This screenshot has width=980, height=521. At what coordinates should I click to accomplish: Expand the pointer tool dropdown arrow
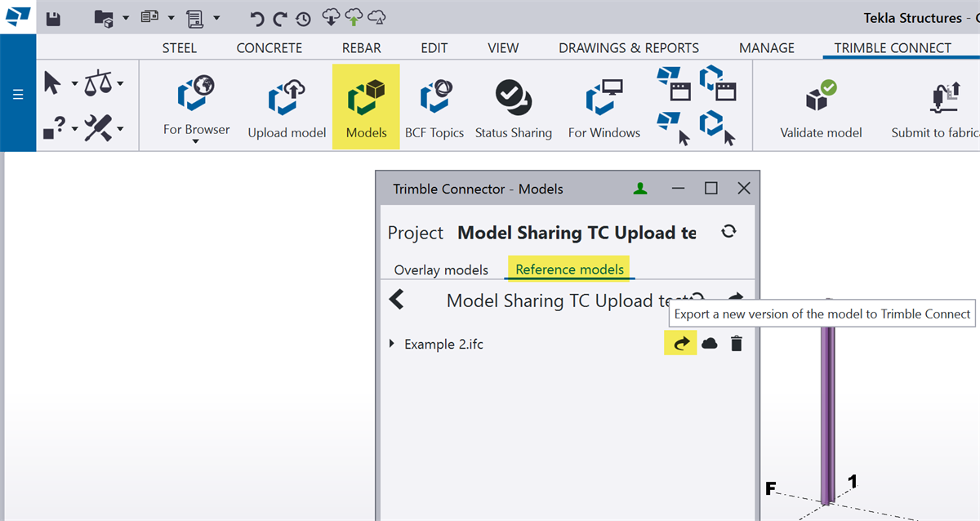pyautogui.click(x=74, y=83)
